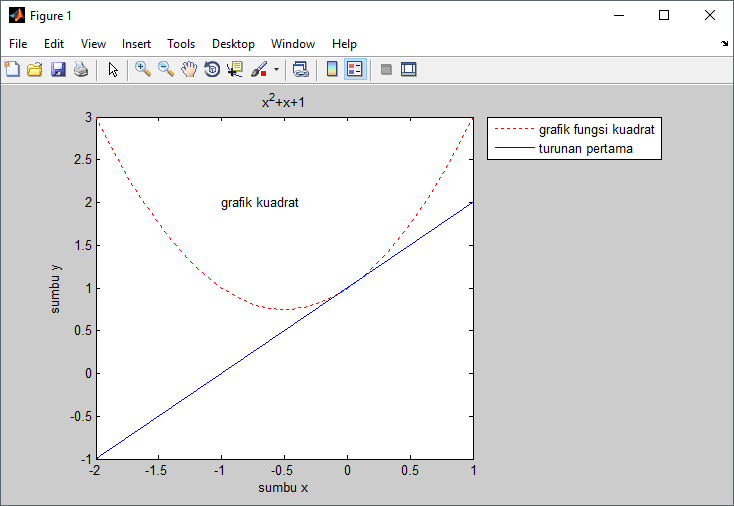734x506 pixels.
Task: Click the Link Plot toolbar button
Action: tap(300, 69)
